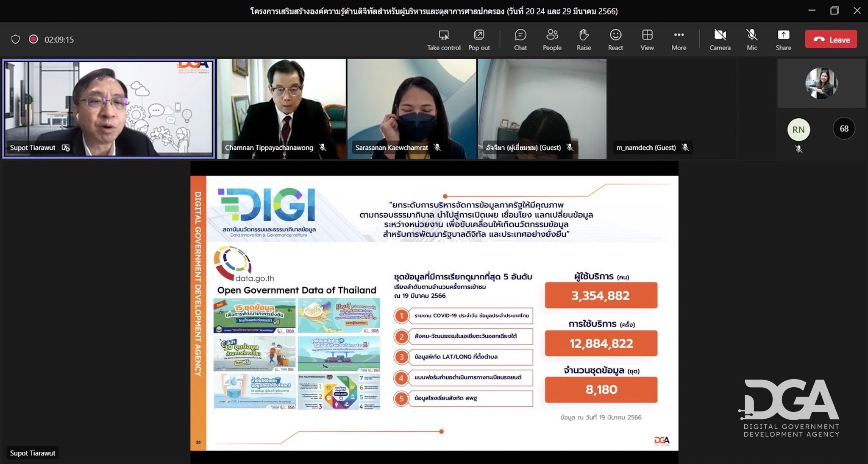Click Chamnan Tippayachanawong's muted mic icon

(323, 147)
